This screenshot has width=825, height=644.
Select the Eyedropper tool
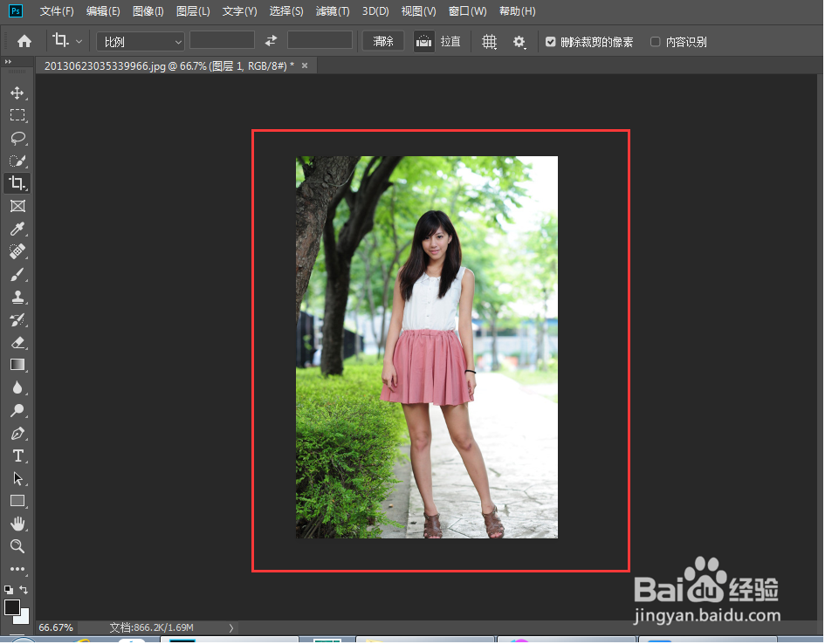(x=17, y=229)
